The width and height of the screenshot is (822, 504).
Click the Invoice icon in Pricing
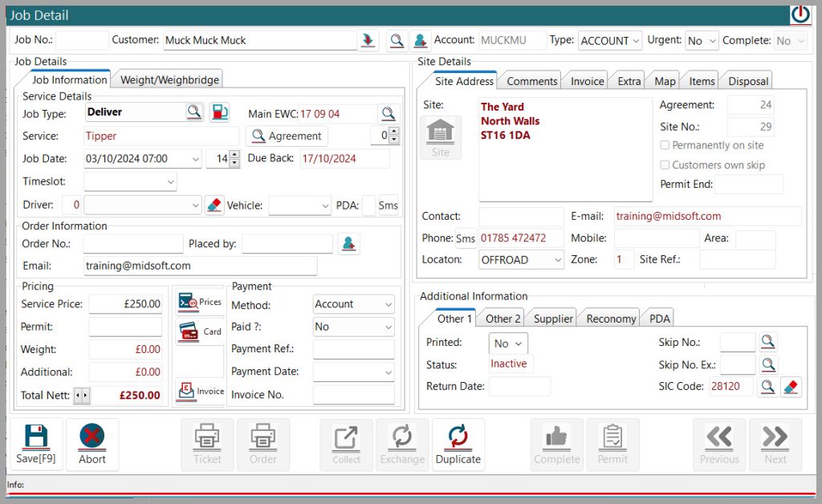(200, 391)
